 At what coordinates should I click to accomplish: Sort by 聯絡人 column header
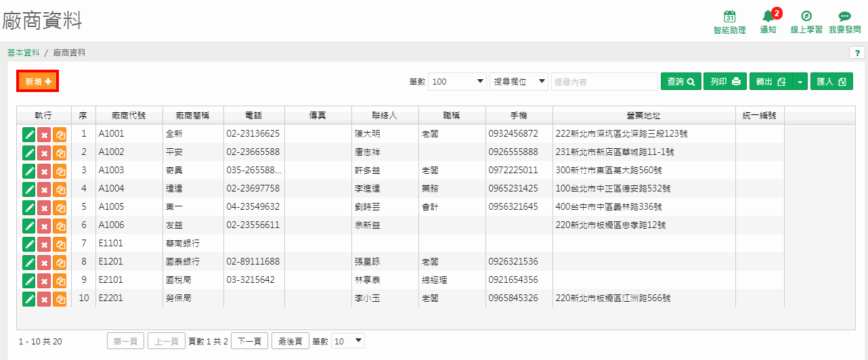click(385, 115)
